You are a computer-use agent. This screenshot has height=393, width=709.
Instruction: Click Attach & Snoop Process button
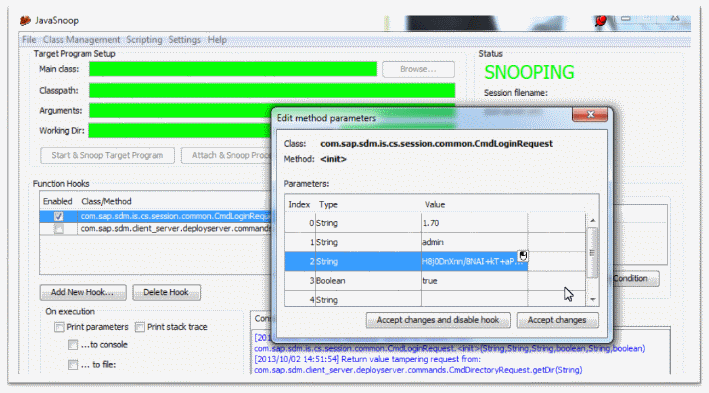[226, 155]
